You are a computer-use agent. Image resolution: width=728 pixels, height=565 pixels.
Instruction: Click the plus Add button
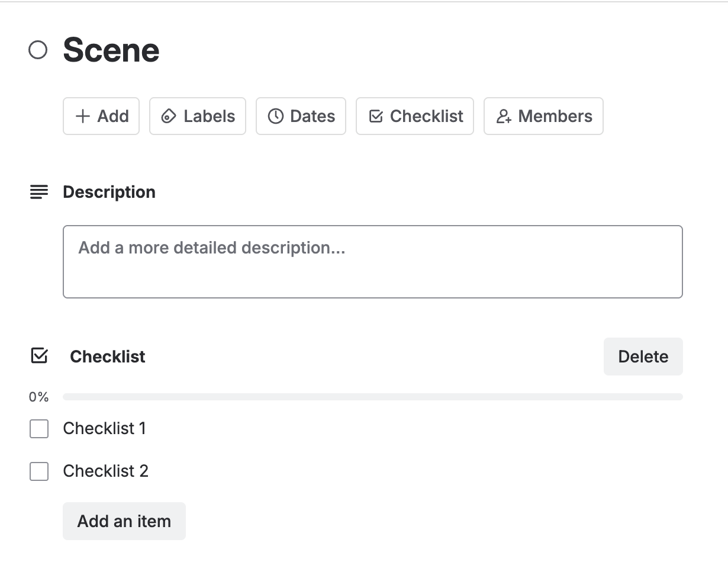[101, 116]
